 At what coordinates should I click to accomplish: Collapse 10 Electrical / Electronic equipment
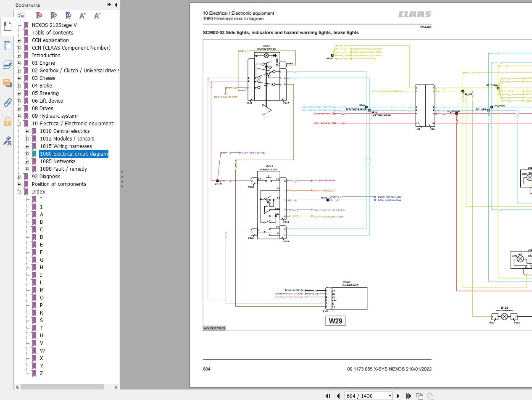coord(19,124)
